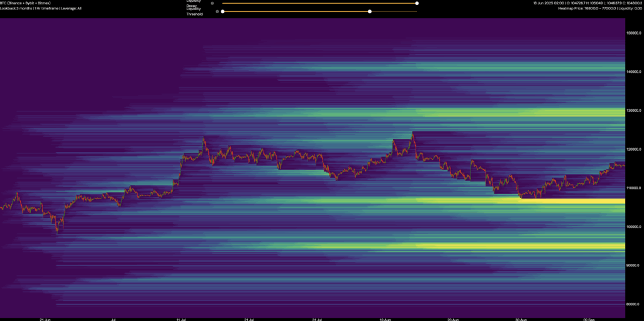Click the left Liquidity Threshold slider handle

(x=223, y=11)
